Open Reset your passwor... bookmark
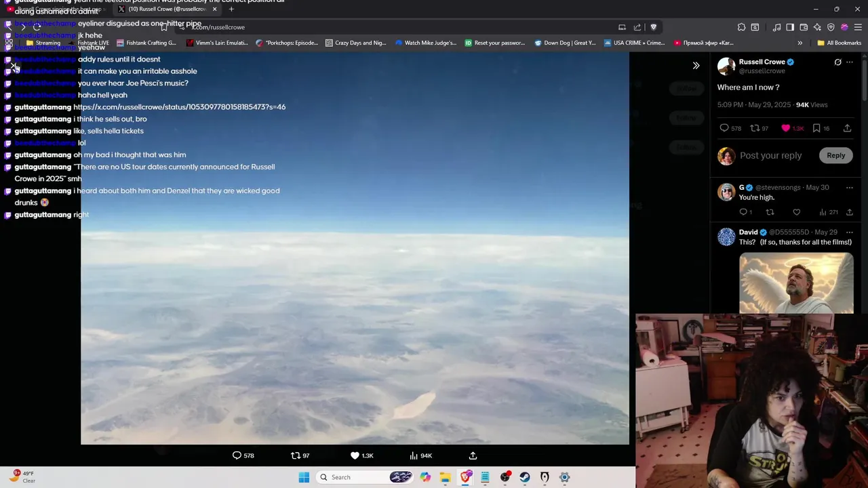The image size is (868, 488). click(x=494, y=43)
